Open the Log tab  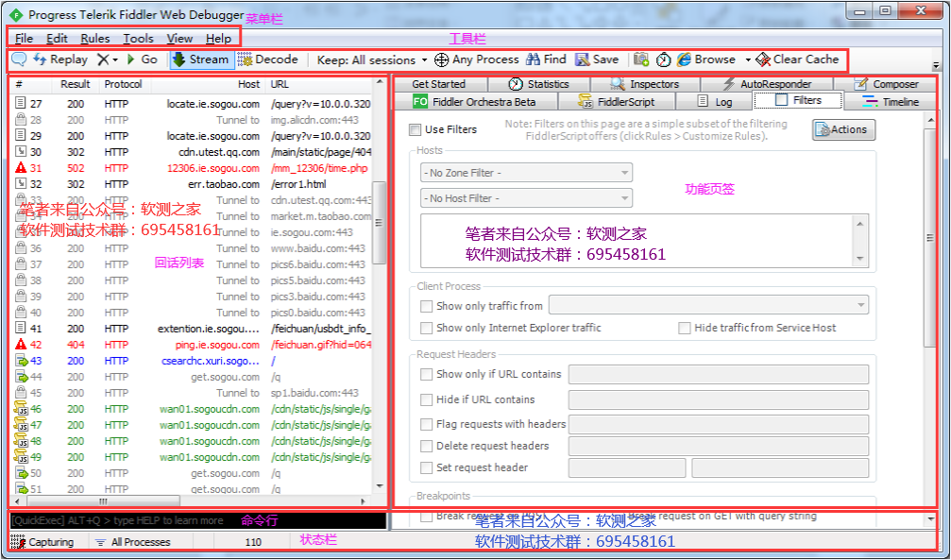coord(715,101)
